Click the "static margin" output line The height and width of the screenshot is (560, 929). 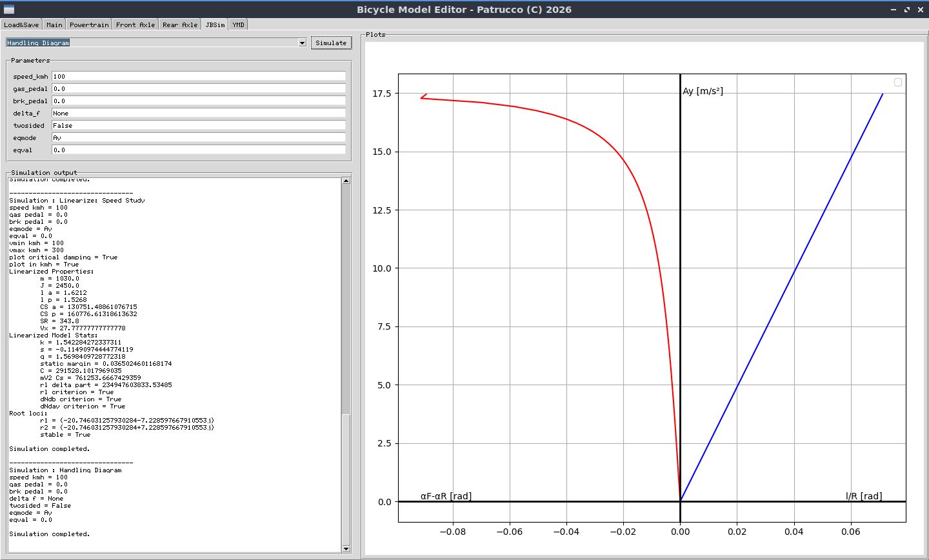tap(106, 364)
